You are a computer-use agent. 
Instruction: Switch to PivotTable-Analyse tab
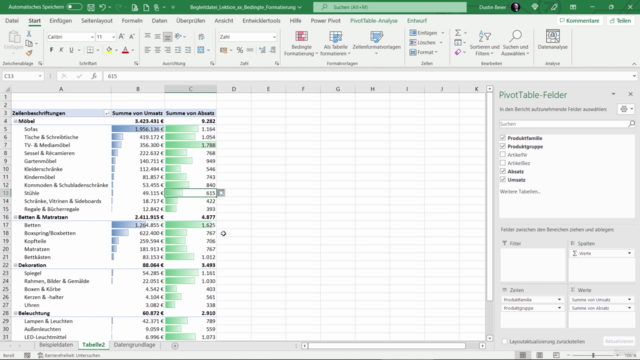tap(373, 20)
